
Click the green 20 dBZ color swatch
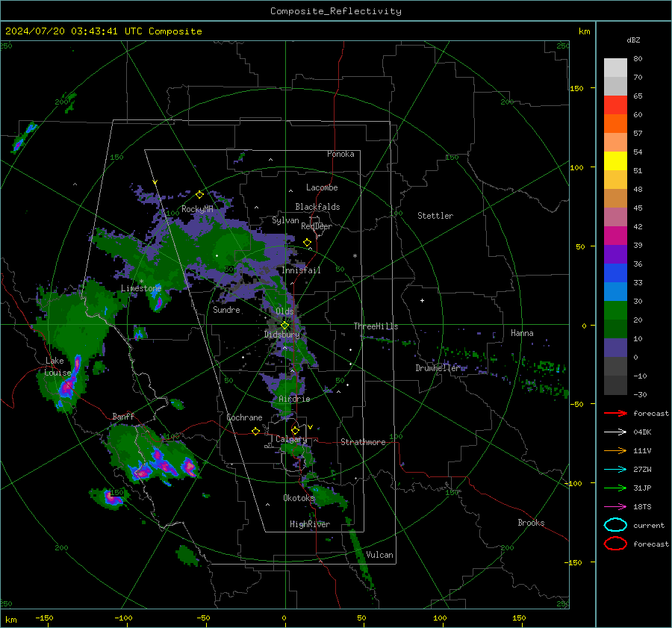click(x=615, y=311)
